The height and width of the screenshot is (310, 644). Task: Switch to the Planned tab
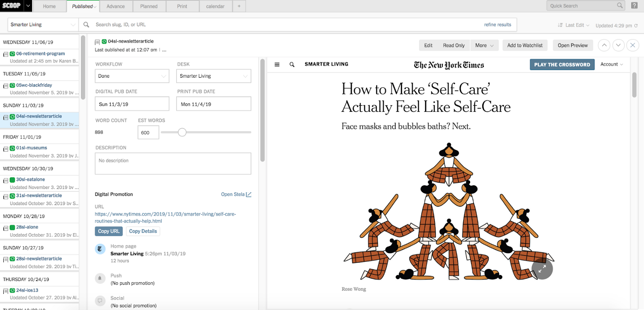tap(149, 6)
